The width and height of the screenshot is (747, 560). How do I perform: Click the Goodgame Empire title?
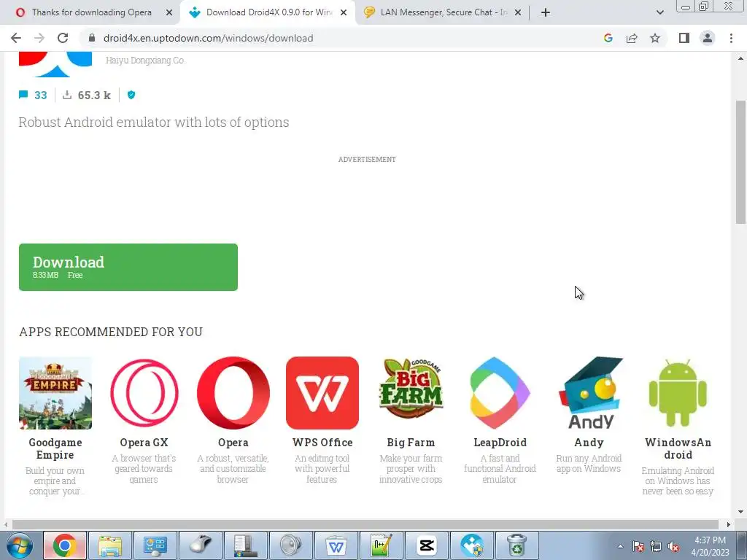tap(55, 448)
